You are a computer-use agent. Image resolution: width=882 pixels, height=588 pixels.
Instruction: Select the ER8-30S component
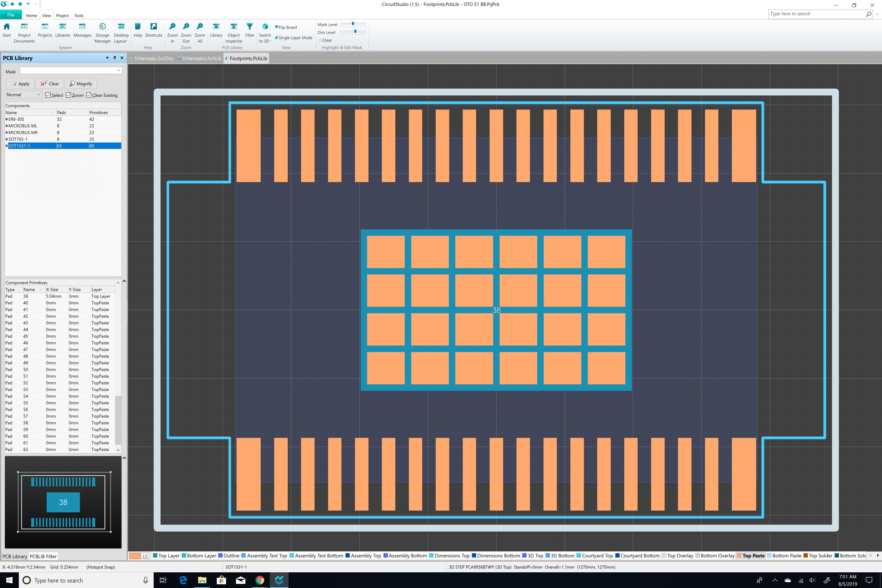point(63,119)
